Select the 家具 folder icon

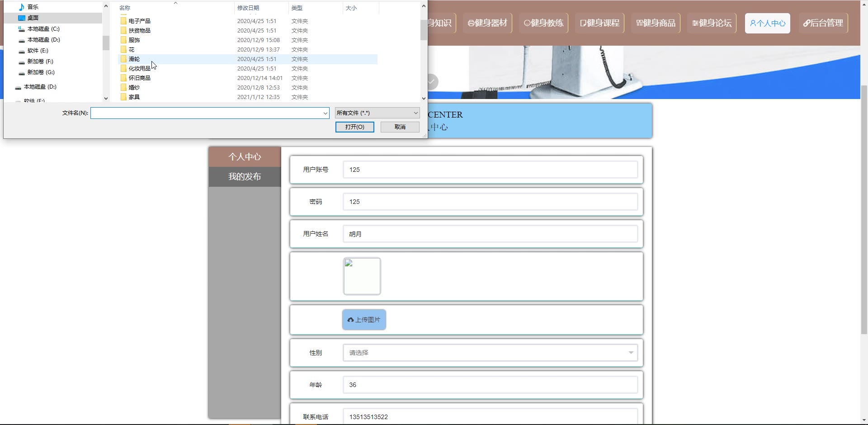(x=123, y=97)
